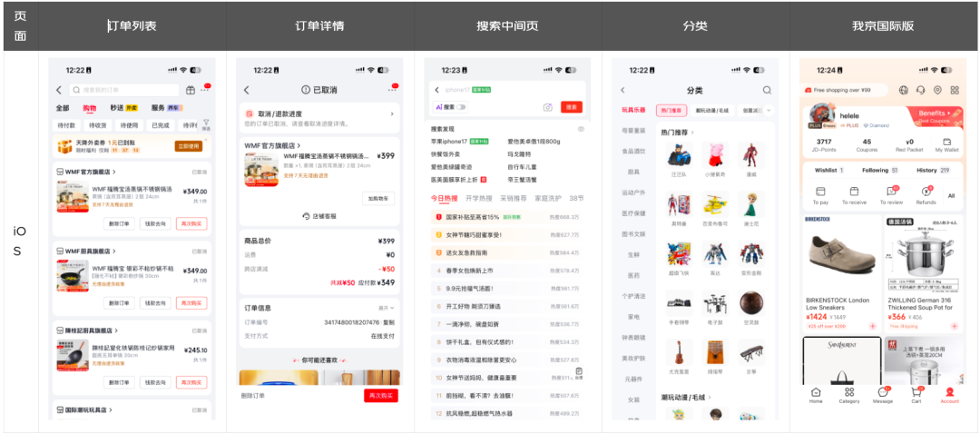This screenshot has height=434, width=980.
Task: Open hot search 国家补贴至高省15%
Action: [x=507, y=217]
